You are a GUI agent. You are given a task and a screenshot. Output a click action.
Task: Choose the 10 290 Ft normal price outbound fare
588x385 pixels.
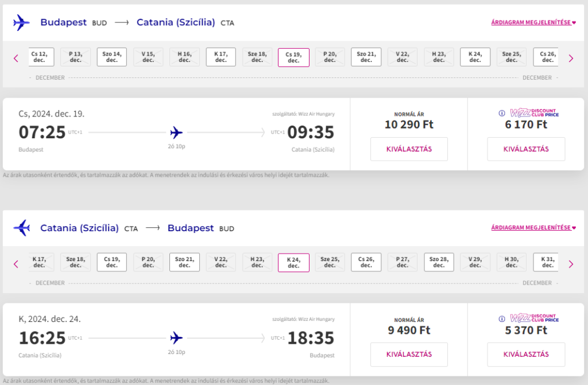(409, 149)
